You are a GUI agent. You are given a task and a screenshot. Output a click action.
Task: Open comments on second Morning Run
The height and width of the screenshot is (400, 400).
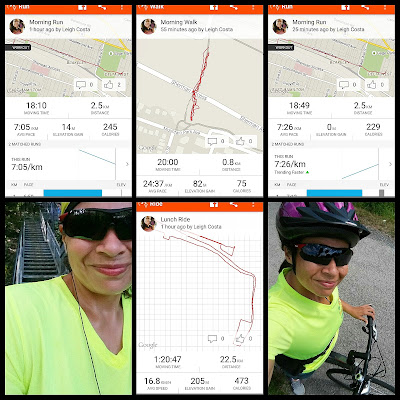coord(344,85)
